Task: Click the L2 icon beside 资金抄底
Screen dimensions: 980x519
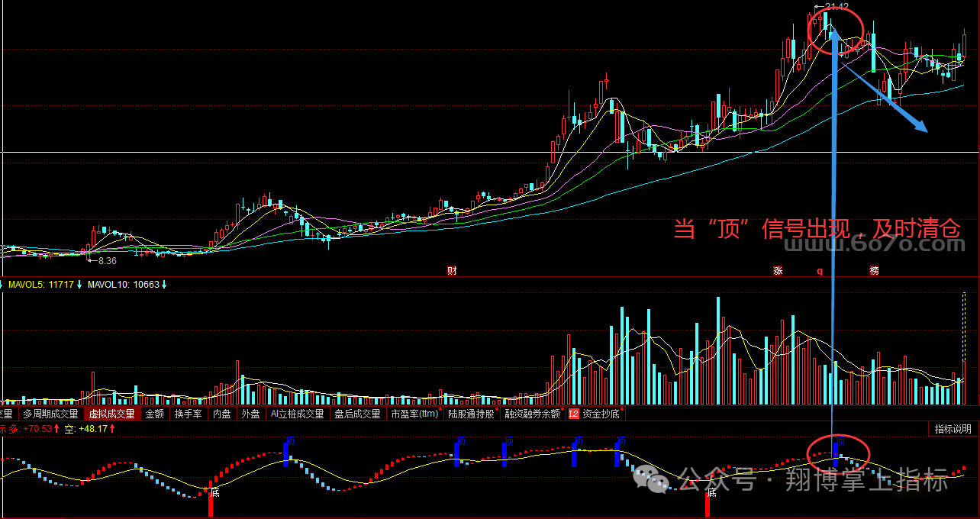Action: coord(574,414)
